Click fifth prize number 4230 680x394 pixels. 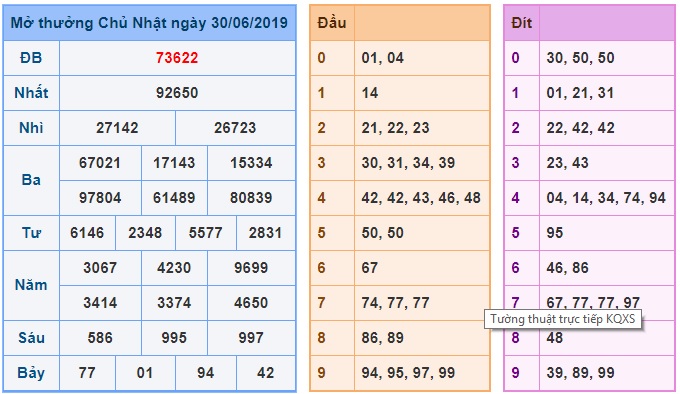[174, 268]
